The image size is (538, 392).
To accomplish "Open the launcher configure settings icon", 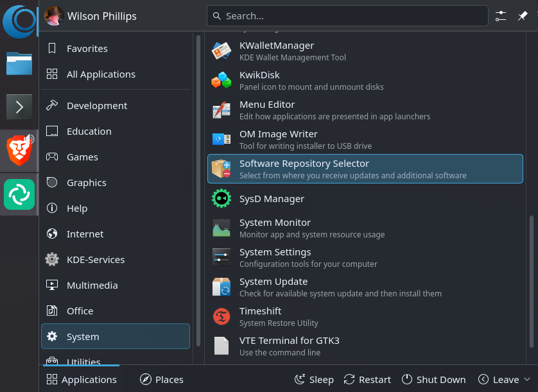I will point(501,16).
